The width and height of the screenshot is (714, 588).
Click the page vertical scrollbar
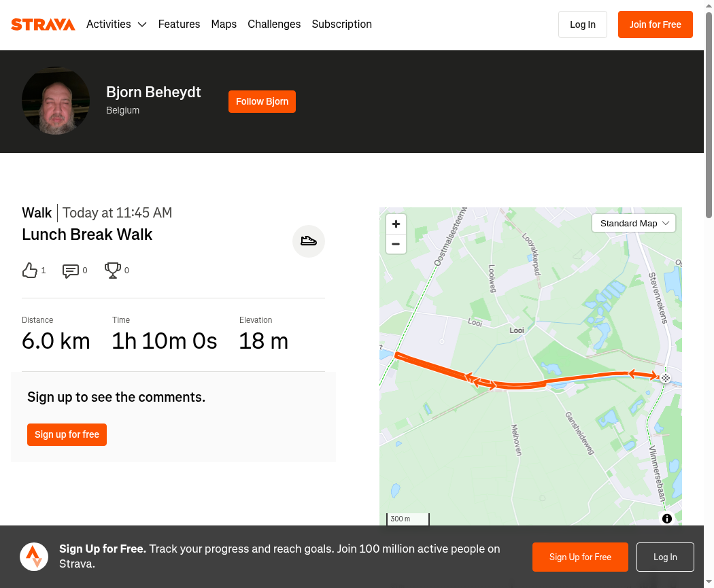pos(709,294)
